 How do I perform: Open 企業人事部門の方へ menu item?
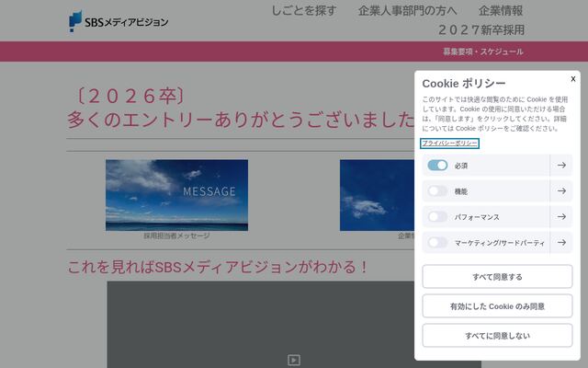407,10
